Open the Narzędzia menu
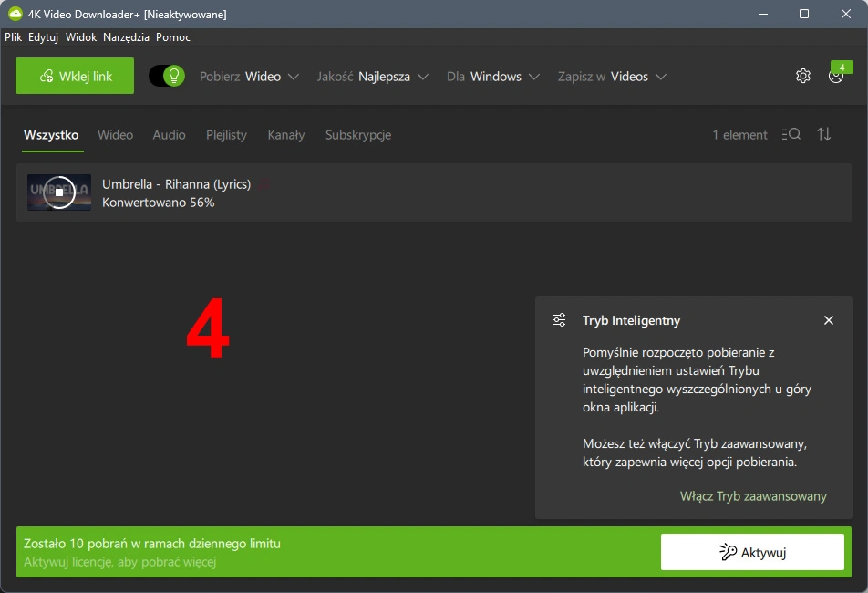 [x=126, y=37]
